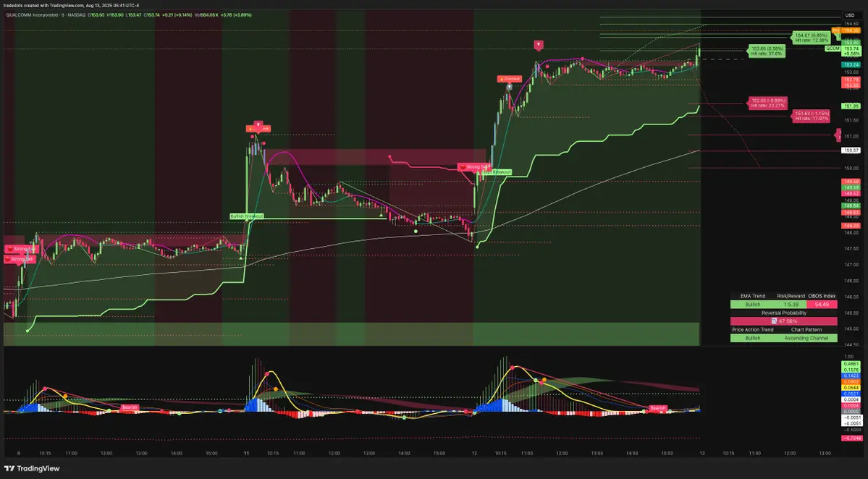Click the pink down-arrow marker above the 153.9 peak
Image resolution: width=868 pixels, height=479 pixels.
click(539, 44)
